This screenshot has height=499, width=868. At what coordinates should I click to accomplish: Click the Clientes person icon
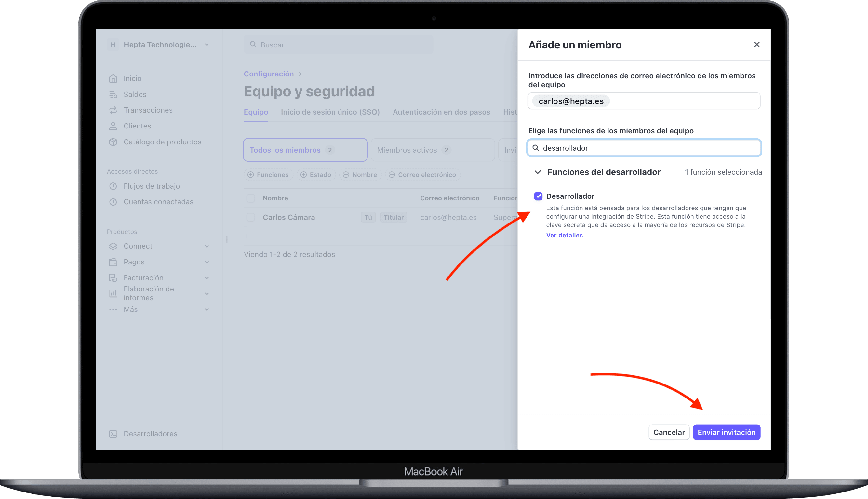[113, 126]
